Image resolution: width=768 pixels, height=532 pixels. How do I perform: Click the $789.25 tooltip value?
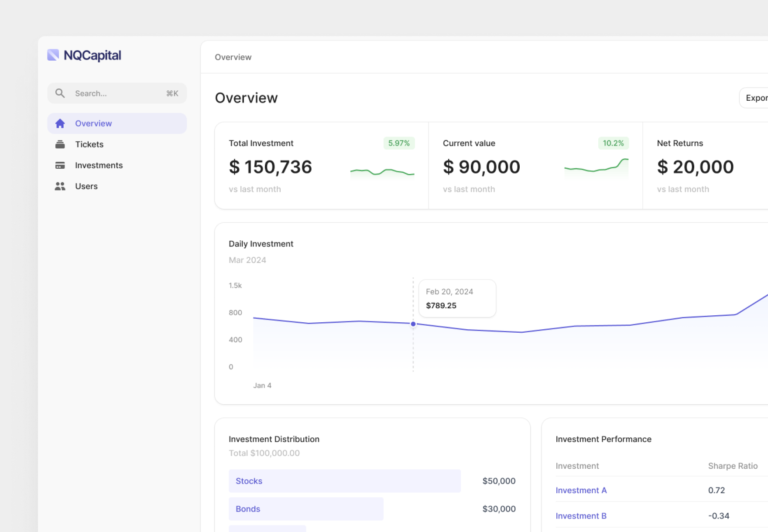tap(441, 306)
